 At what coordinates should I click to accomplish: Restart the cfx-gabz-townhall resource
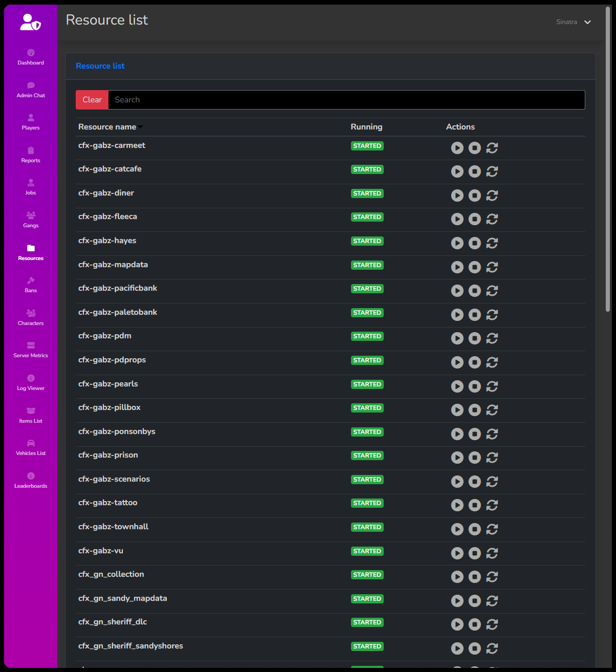[492, 529]
